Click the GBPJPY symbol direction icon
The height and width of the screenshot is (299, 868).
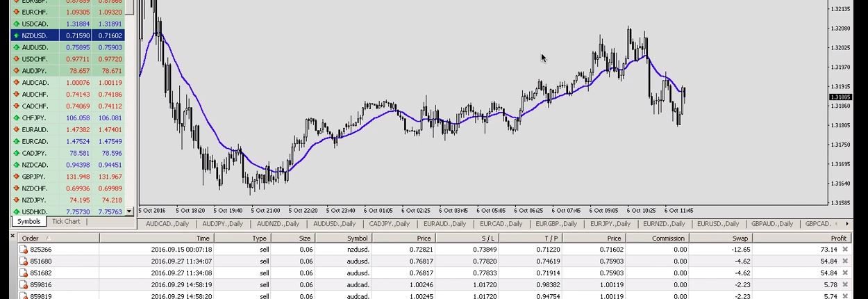click(16, 177)
